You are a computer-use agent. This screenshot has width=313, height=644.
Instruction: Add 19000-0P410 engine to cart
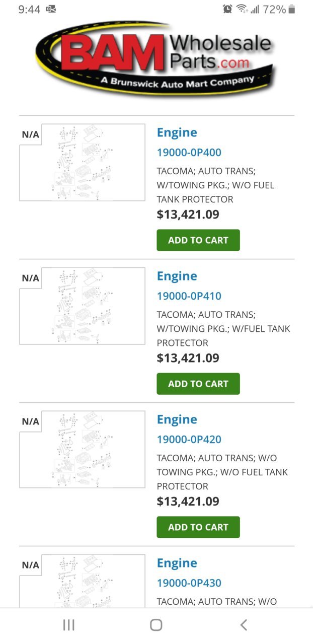[x=198, y=384]
